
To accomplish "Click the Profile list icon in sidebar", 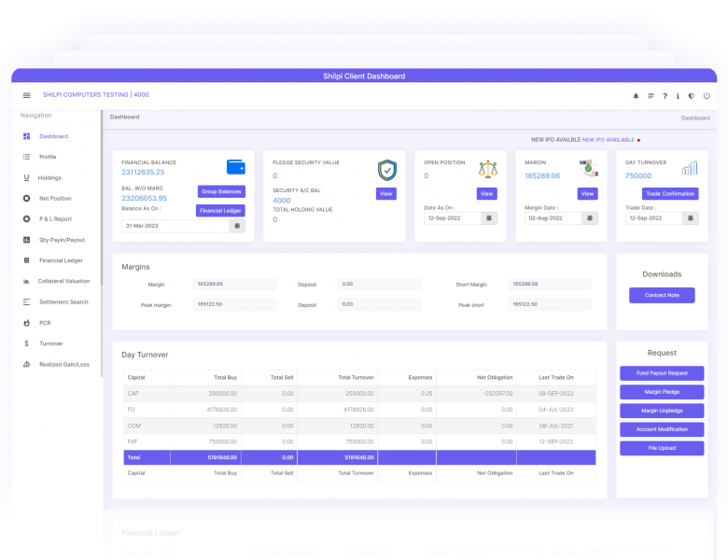I will [x=26, y=157].
